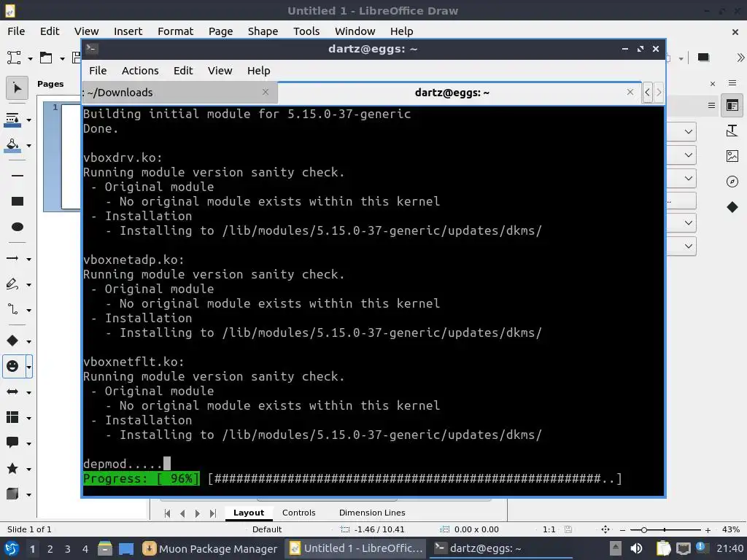Select the Stars and Banners tool
Viewport: 747px width, 560px height.
click(x=12, y=469)
